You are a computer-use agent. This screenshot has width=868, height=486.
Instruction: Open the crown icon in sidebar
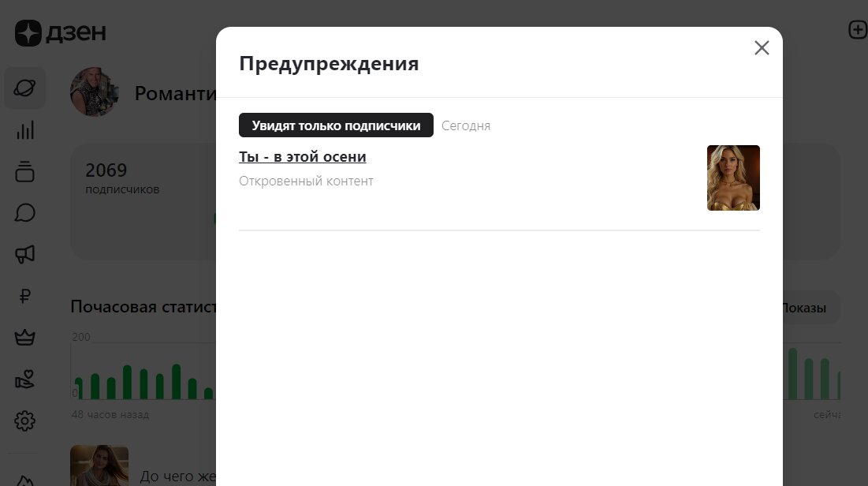(25, 338)
